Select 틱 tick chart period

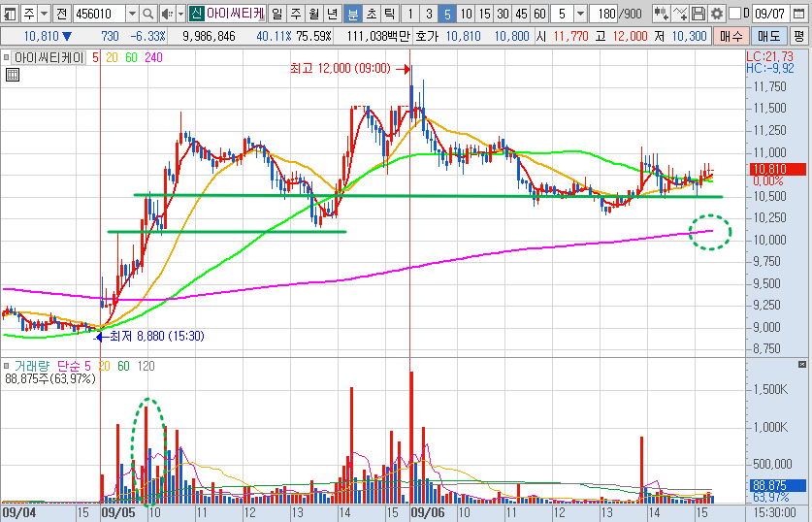point(390,14)
